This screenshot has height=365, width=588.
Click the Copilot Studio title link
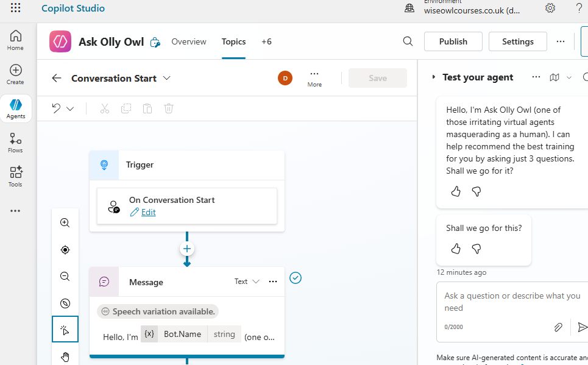[x=73, y=9]
